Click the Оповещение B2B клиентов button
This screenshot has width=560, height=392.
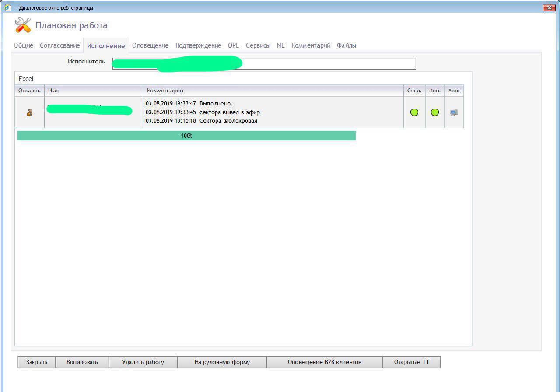pos(324,362)
